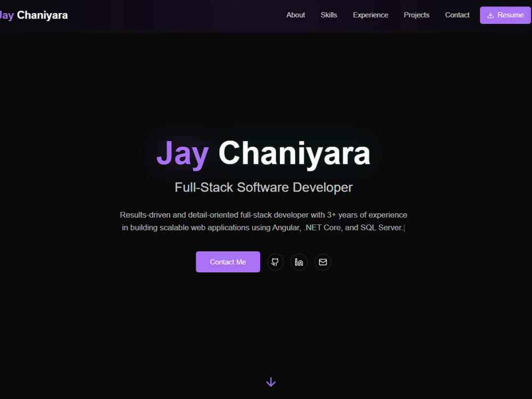
Task: Click the 'Results-driven and detail-oriented' description text
Action: click(263, 221)
